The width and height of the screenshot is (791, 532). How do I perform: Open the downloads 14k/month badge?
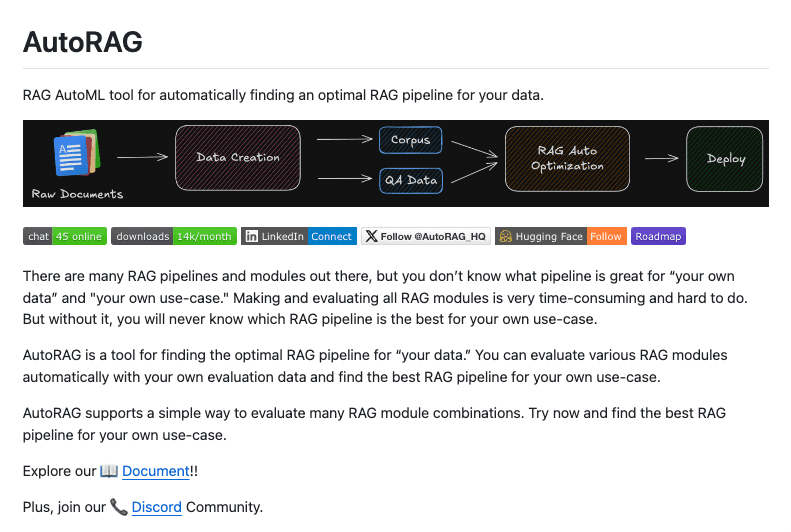[174, 236]
